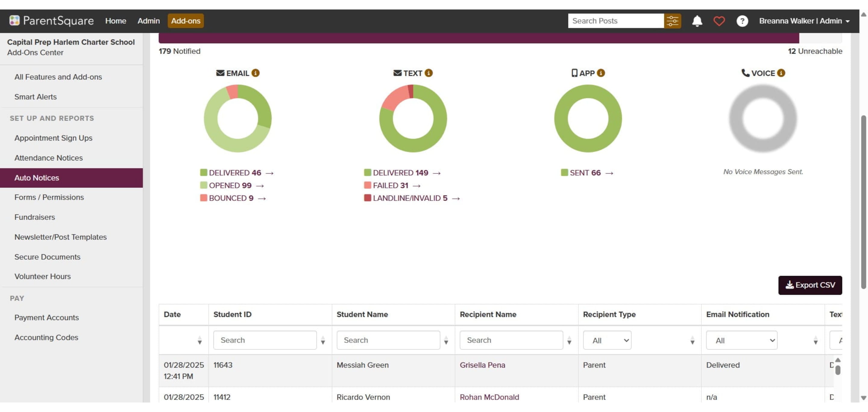Sort table by Student Name arrows
Viewport: 868px width, 412px height.
(446, 340)
